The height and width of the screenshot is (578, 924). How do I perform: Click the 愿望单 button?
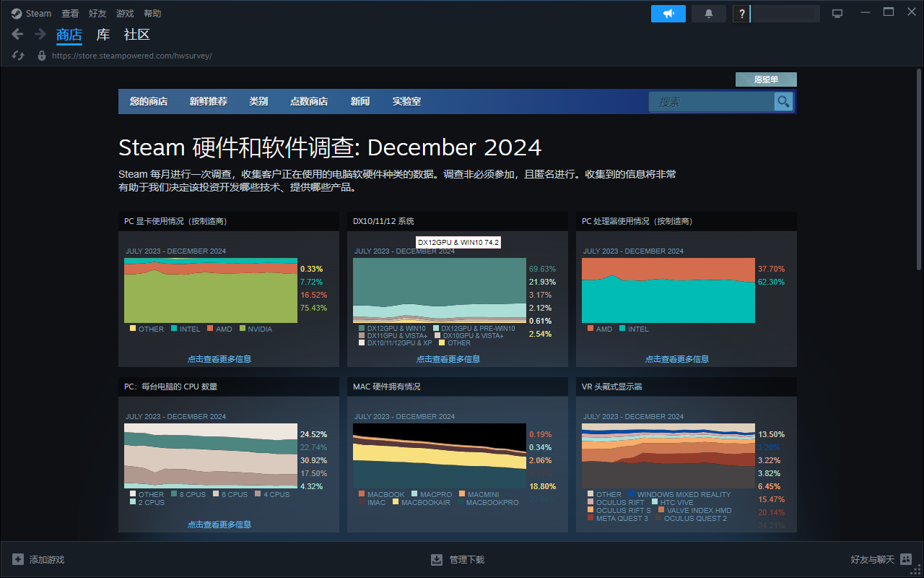click(x=766, y=79)
